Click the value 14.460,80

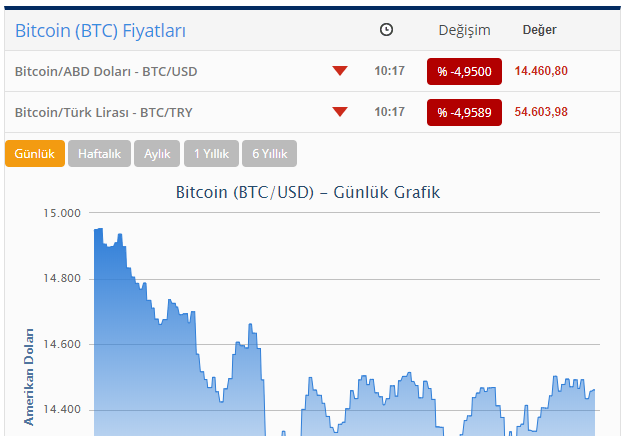[541, 71]
